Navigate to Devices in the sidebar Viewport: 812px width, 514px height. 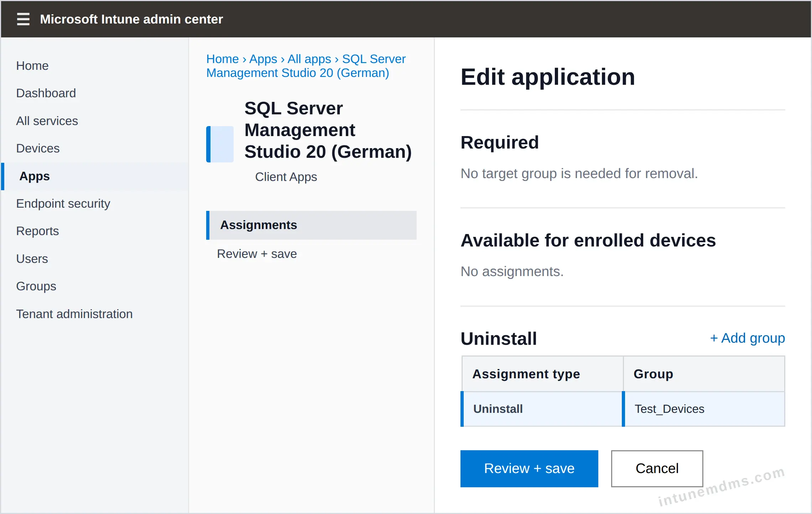[38, 148]
